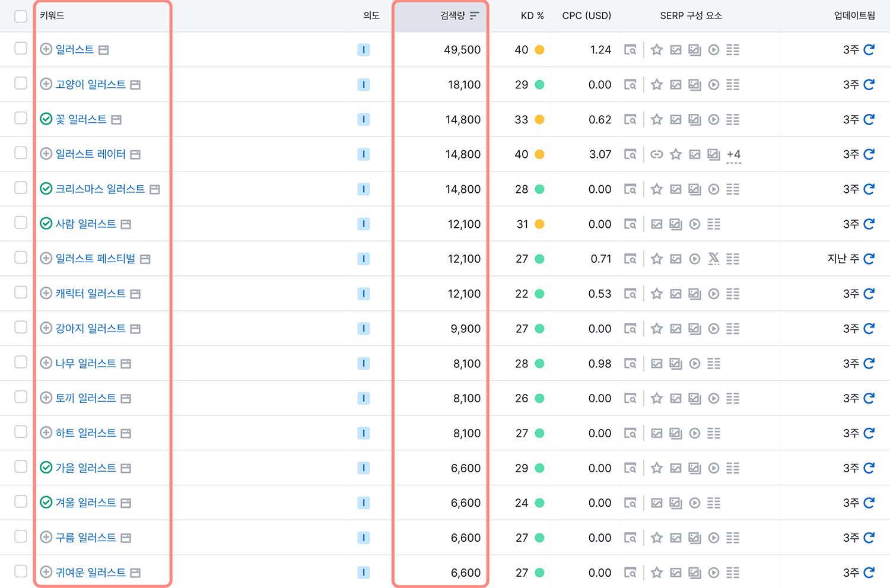Check the box beside 크리스마스 일러스트
This screenshot has height=588, width=890.
click(x=21, y=187)
